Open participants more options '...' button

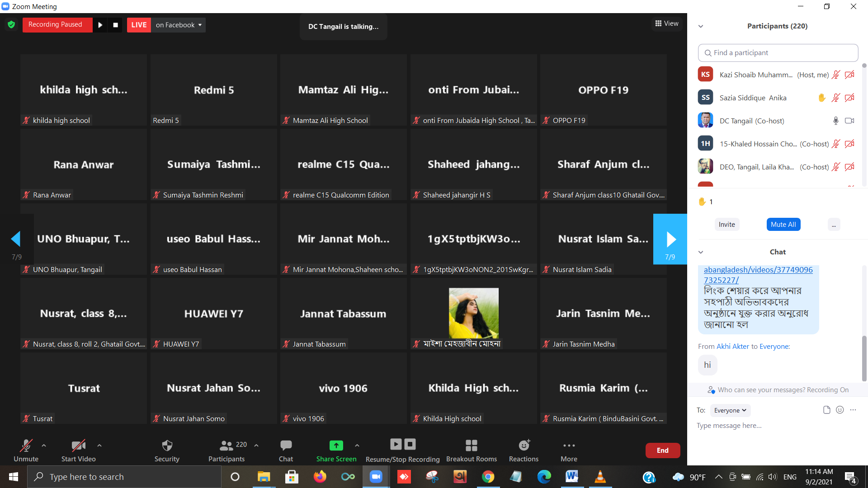[x=834, y=225]
